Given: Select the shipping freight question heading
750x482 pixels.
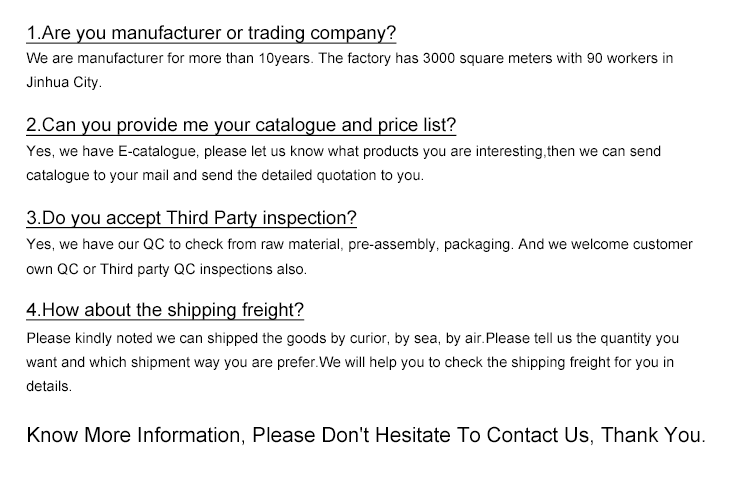Looking at the screenshot, I should click(x=165, y=309).
